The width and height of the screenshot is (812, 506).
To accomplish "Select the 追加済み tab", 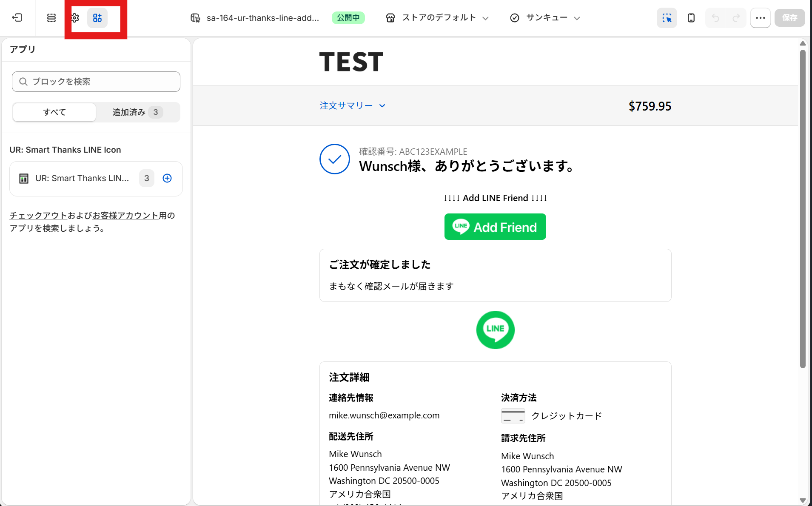I will pos(138,112).
